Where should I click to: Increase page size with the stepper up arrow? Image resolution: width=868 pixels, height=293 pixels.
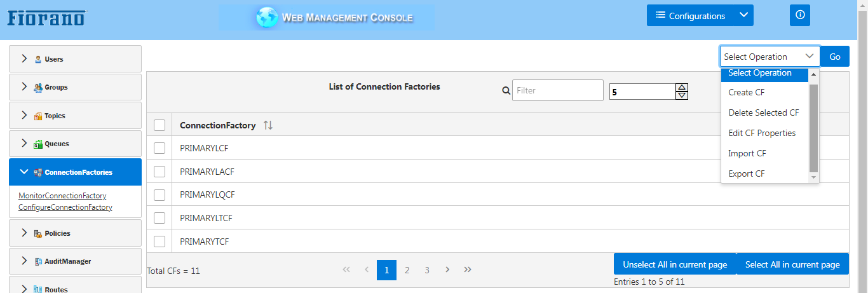point(682,88)
